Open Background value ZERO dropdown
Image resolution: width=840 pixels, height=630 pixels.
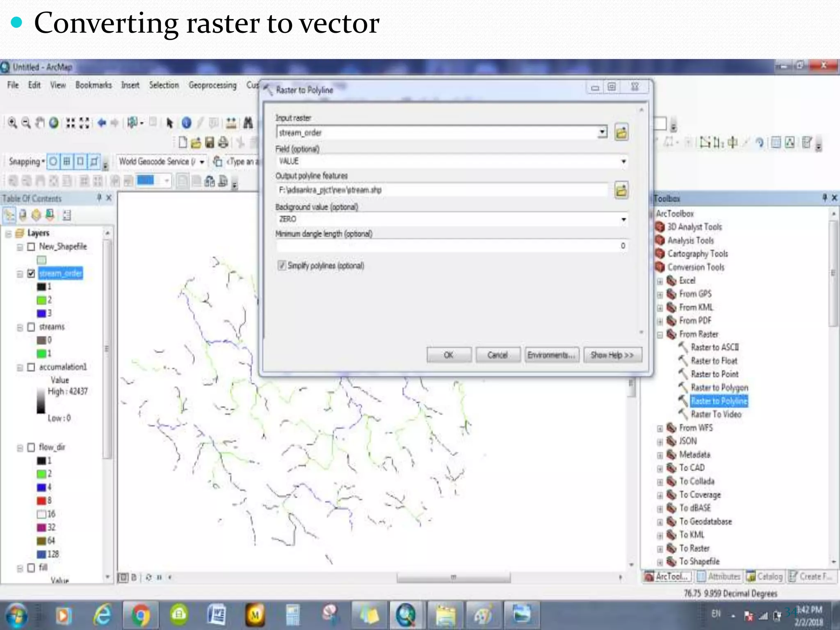623,219
